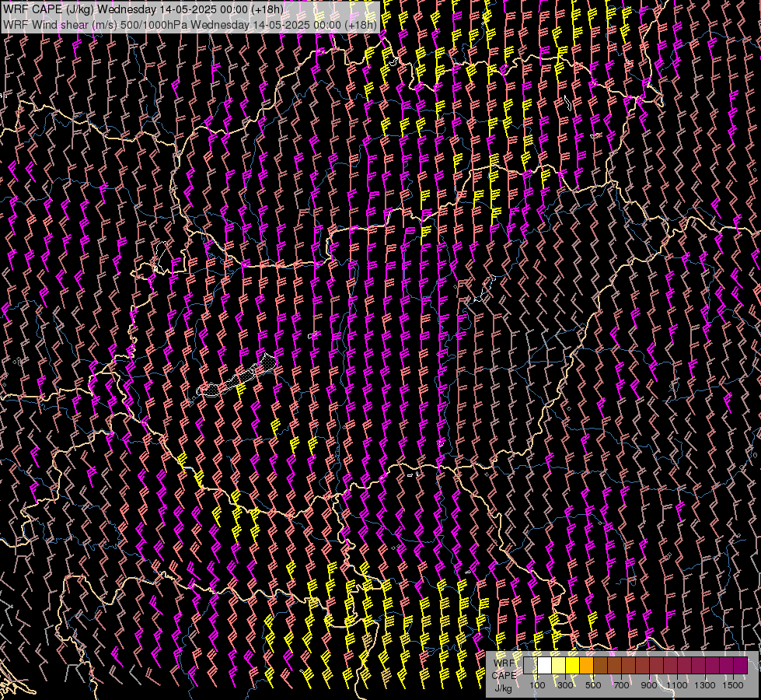Click the J/kg unit label in legend
Screen dimensions: 761x700
503,688
